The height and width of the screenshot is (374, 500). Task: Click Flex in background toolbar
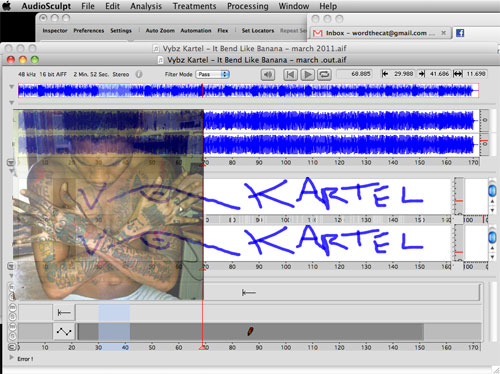pyautogui.click(x=223, y=30)
